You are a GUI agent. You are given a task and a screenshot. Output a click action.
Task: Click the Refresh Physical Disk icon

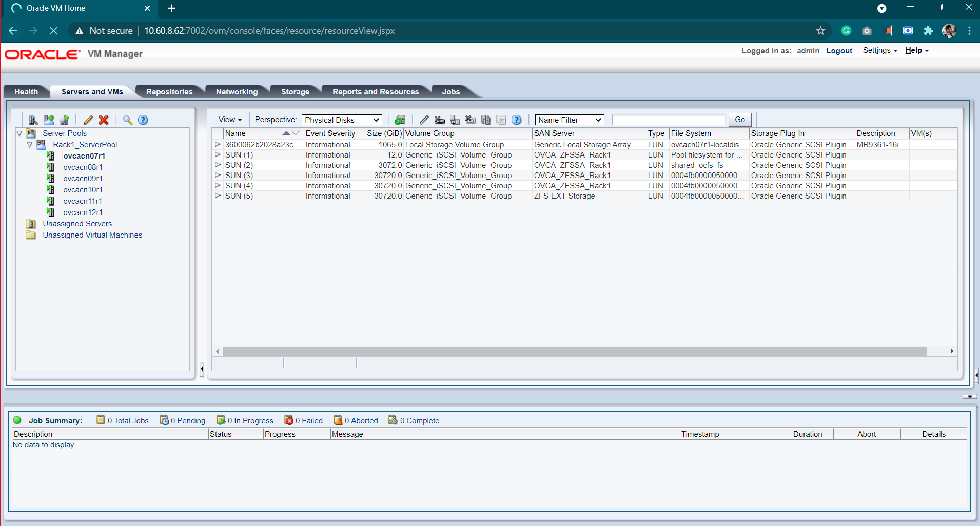[x=486, y=120]
